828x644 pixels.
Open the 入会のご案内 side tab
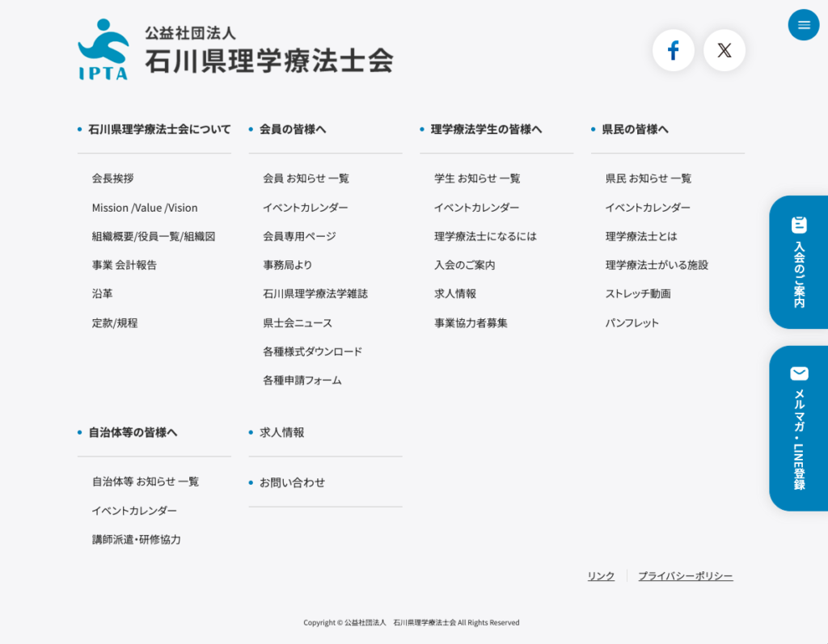click(798, 262)
